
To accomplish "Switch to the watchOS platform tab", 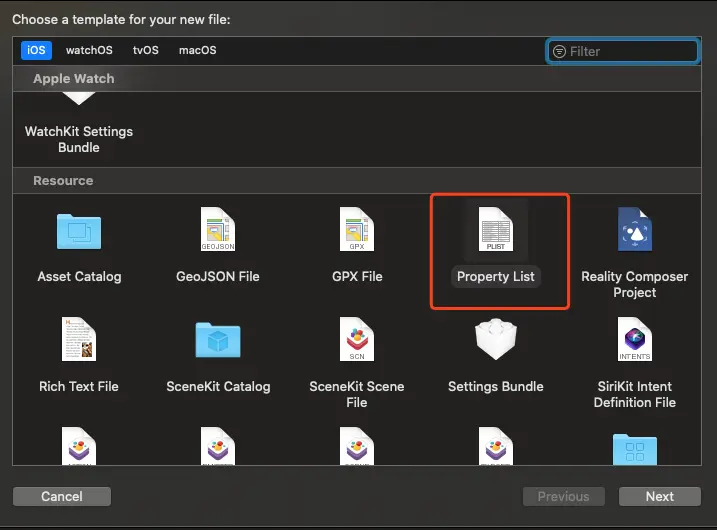I will (89, 50).
